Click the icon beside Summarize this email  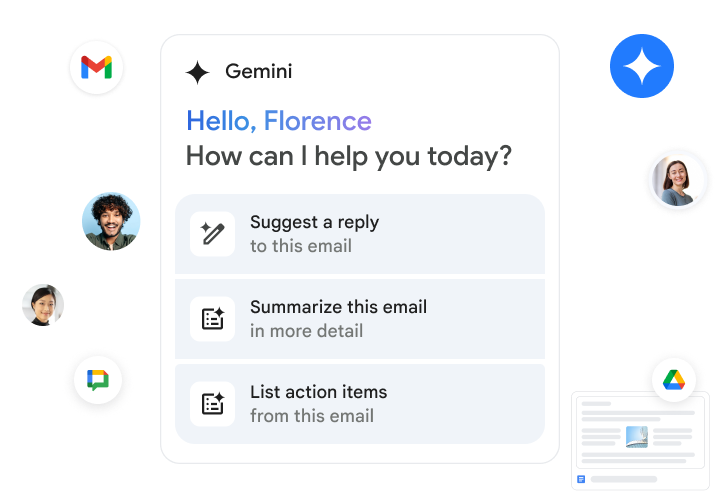pyautogui.click(x=212, y=319)
